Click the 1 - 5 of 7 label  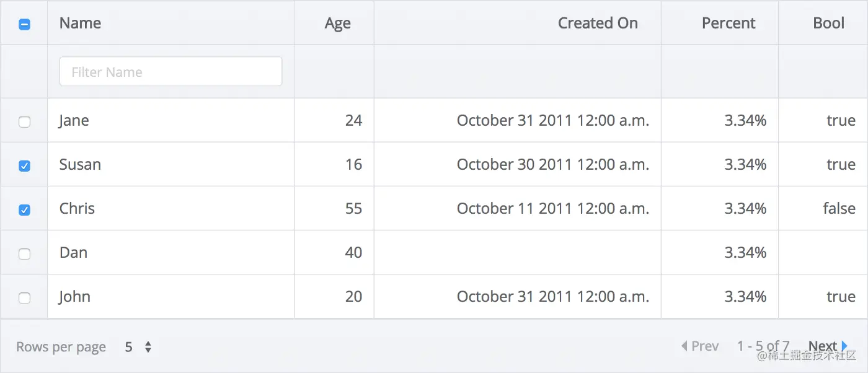click(x=764, y=346)
